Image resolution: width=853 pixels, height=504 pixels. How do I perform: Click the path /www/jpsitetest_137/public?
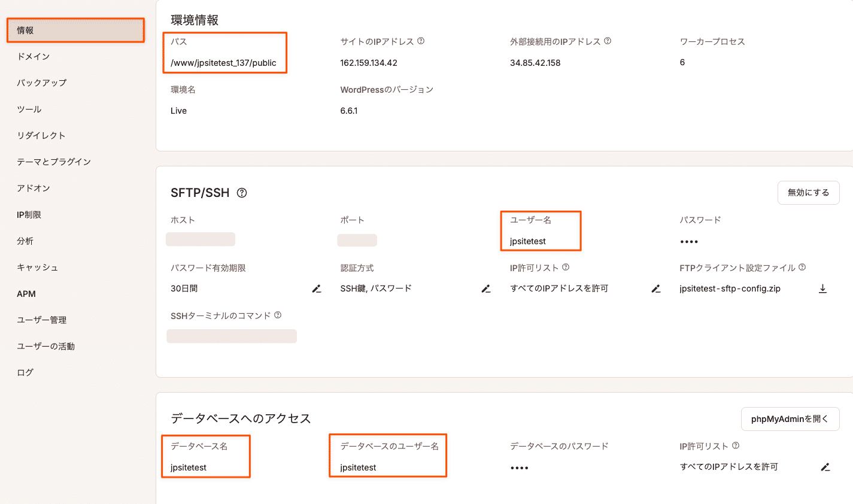click(223, 63)
